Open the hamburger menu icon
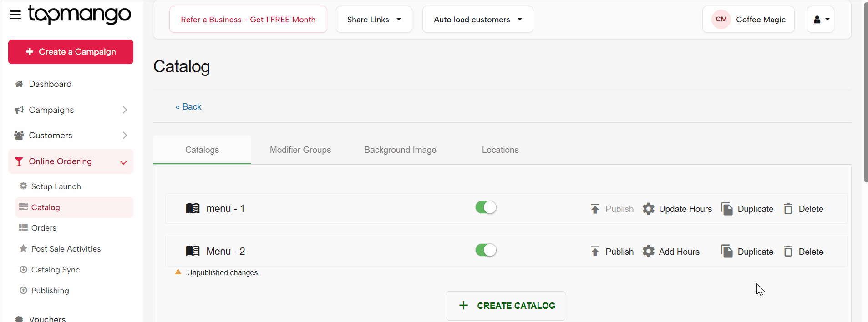This screenshot has width=868, height=322. [15, 15]
